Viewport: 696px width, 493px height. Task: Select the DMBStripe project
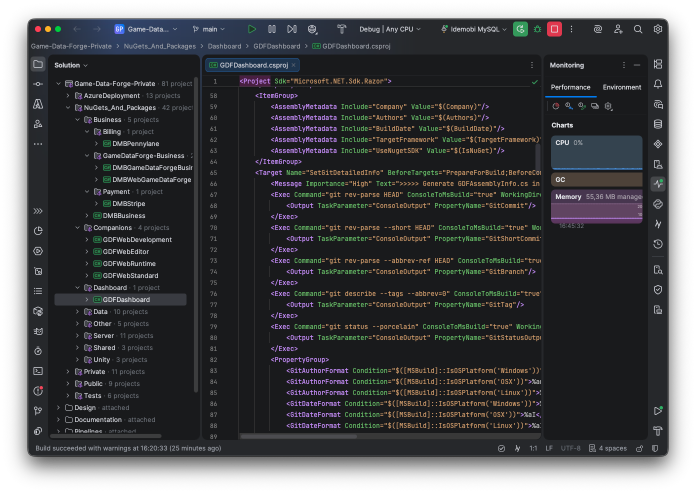click(128, 204)
